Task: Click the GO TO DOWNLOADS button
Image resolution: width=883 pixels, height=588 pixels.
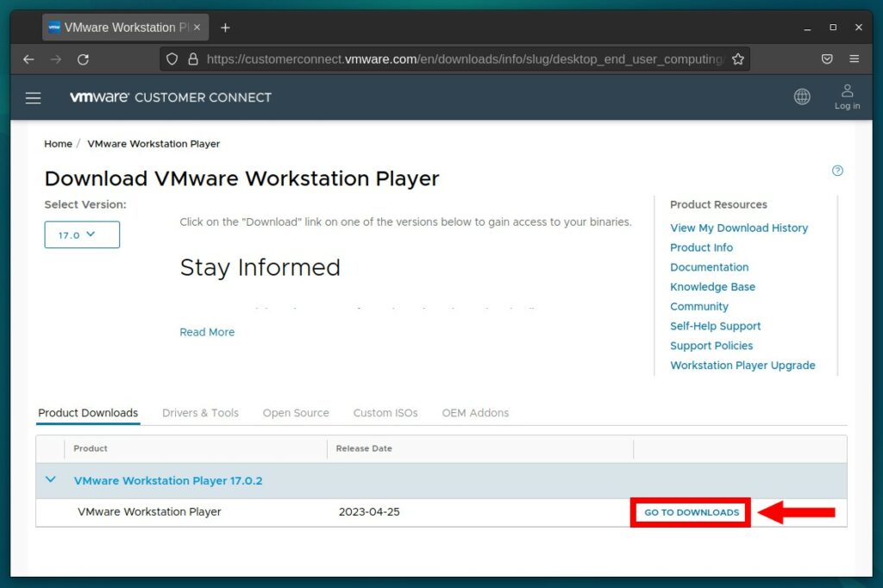Action: click(x=691, y=512)
